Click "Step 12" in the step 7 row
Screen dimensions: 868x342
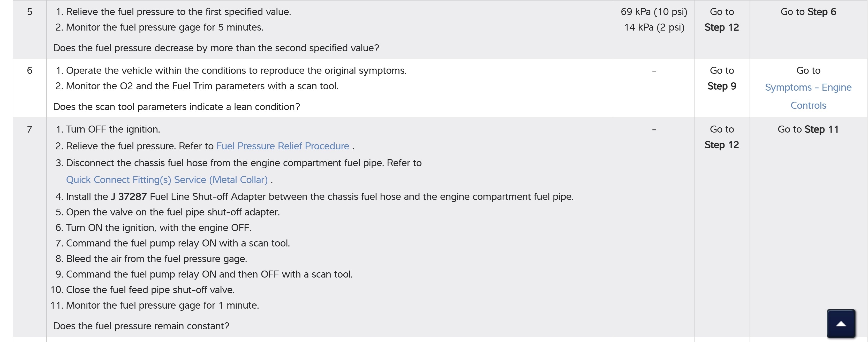coord(721,145)
